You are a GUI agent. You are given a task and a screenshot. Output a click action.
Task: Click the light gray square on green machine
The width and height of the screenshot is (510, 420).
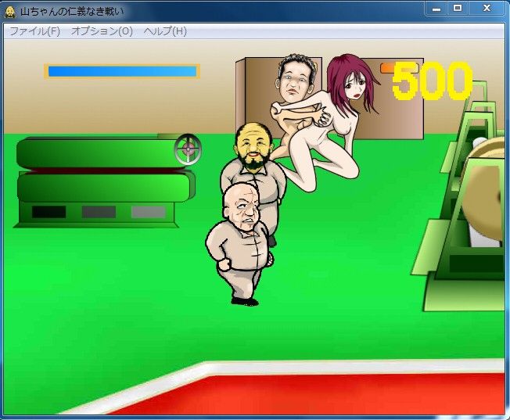click(x=149, y=212)
